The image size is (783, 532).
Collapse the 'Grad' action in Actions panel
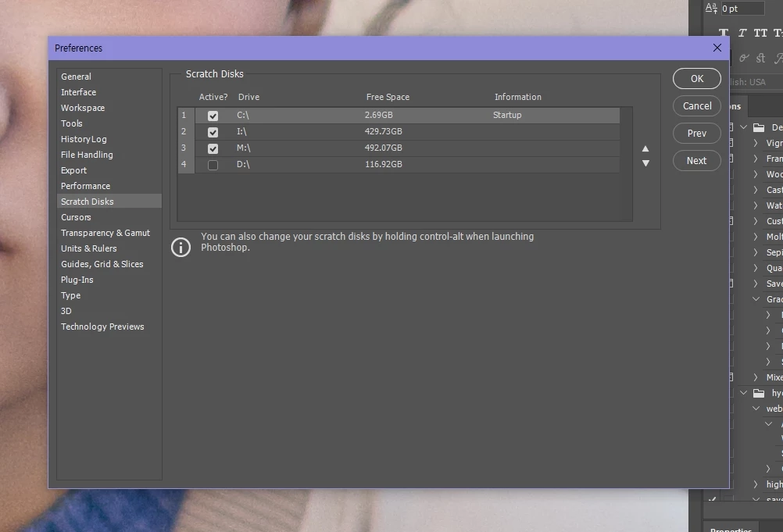(x=756, y=299)
